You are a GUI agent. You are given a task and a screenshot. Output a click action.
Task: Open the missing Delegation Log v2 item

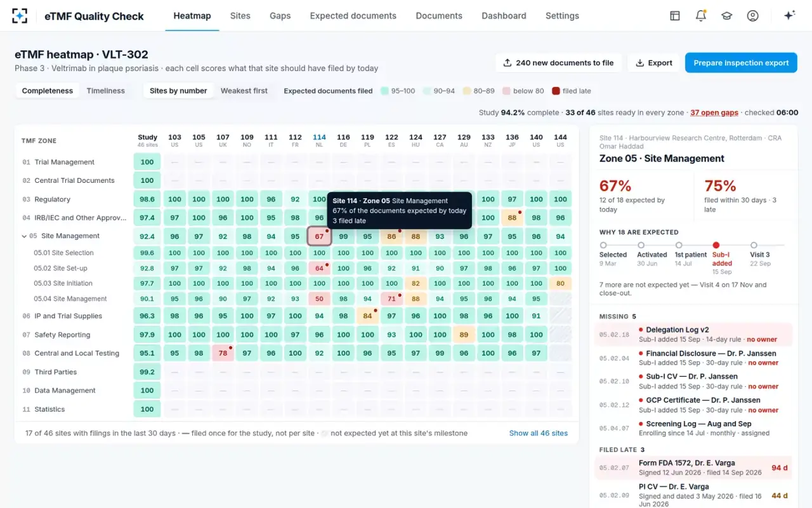pos(694,334)
